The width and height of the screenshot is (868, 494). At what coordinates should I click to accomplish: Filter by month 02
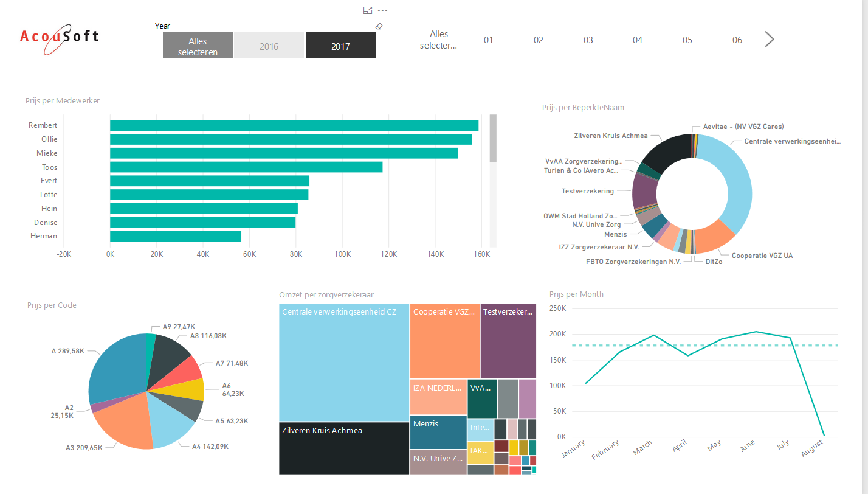click(539, 40)
